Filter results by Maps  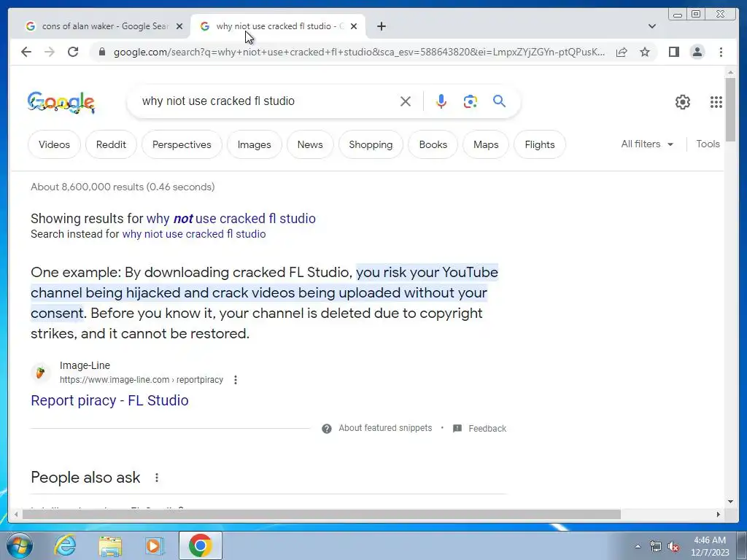click(x=486, y=144)
